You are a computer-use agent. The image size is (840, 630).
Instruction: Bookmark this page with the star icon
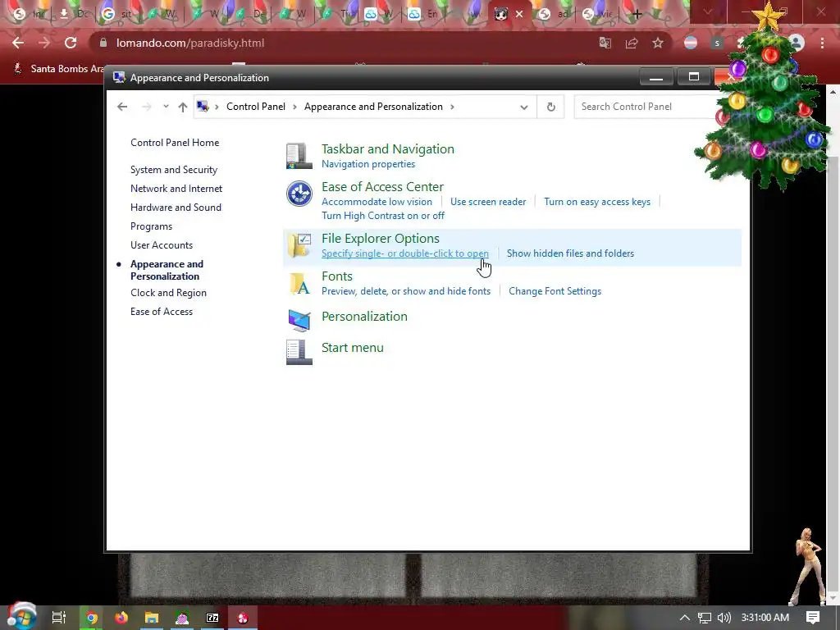click(x=658, y=43)
